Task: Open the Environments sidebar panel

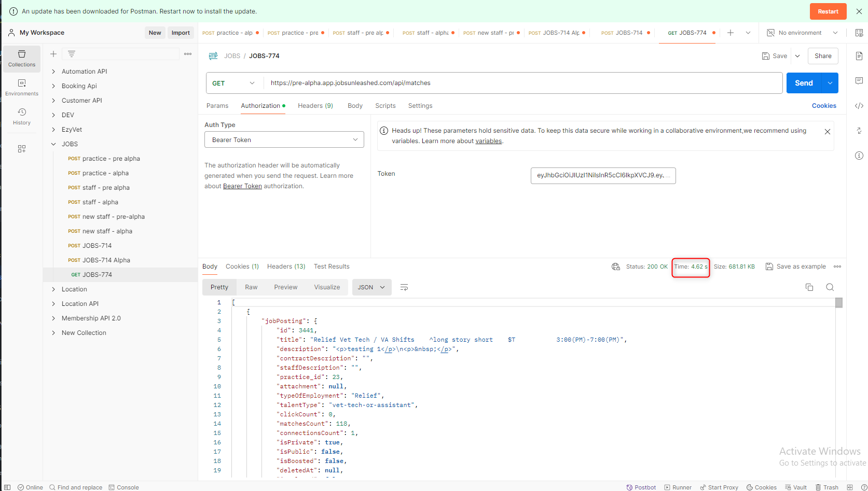Action: [x=22, y=87]
